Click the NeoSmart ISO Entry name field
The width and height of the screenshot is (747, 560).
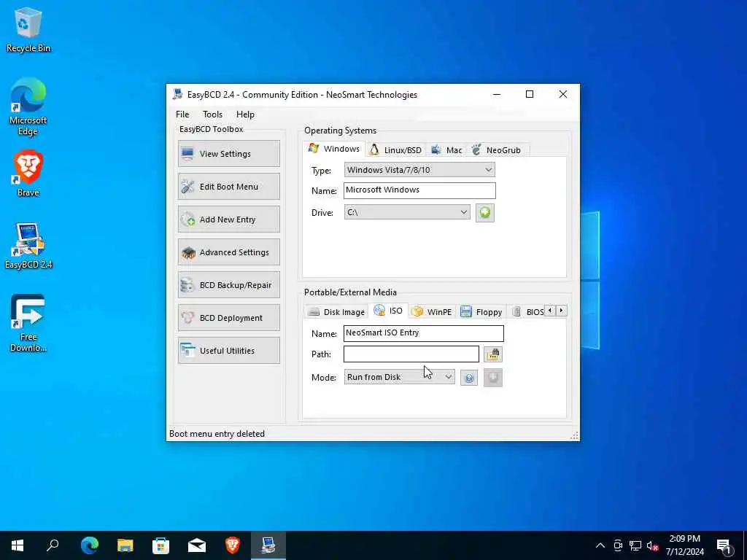[x=424, y=333]
